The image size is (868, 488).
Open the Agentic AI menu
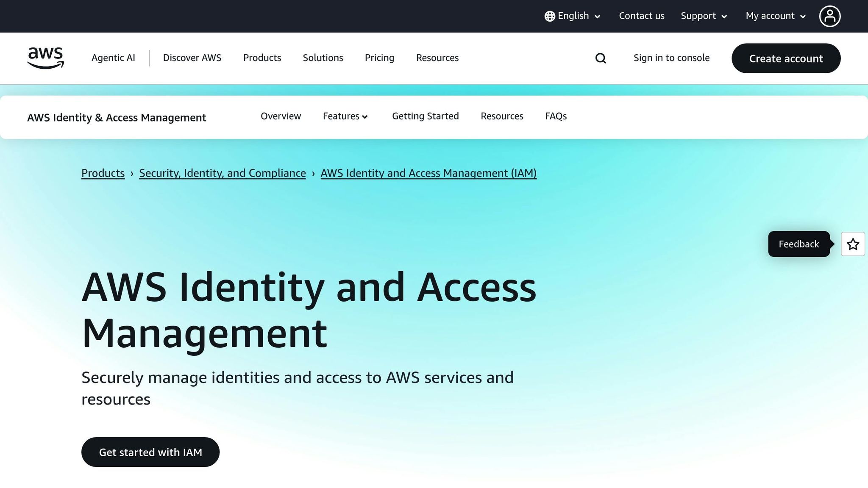pyautogui.click(x=113, y=58)
